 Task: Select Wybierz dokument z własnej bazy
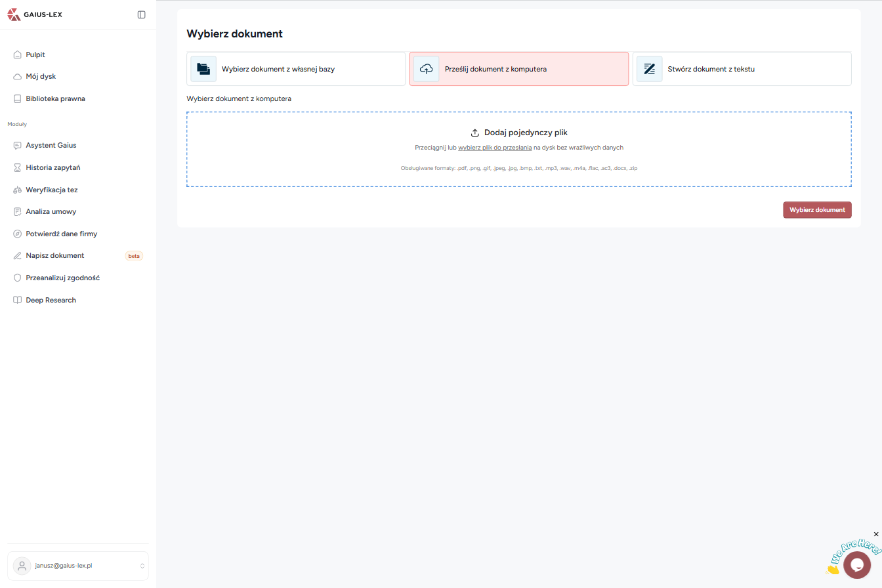click(295, 69)
